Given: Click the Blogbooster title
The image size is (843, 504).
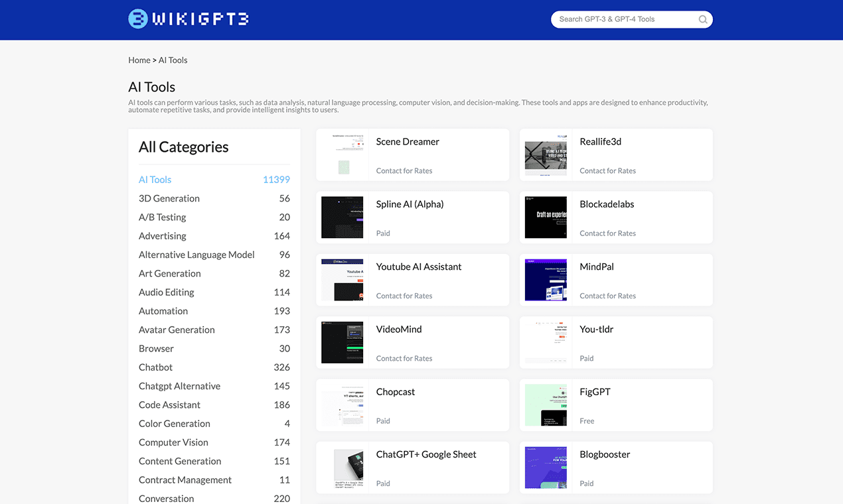Looking at the screenshot, I should coord(605,454).
